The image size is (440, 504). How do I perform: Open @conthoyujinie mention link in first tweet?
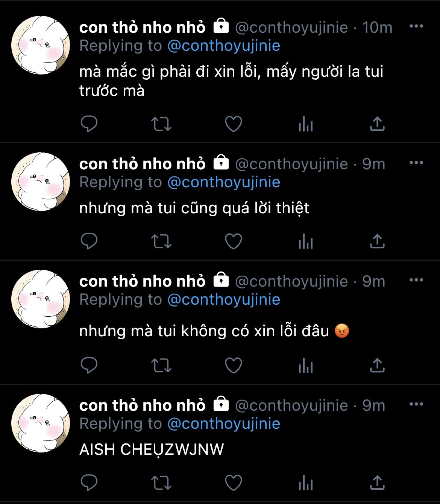pyautogui.click(x=224, y=46)
